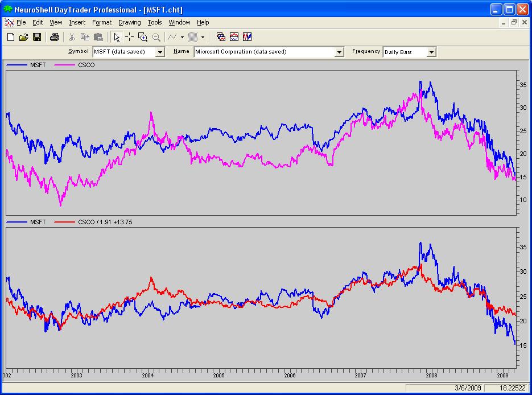Viewport: 532px width, 395px height.
Task: Click the 2004 label on time axis
Action: (148, 375)
